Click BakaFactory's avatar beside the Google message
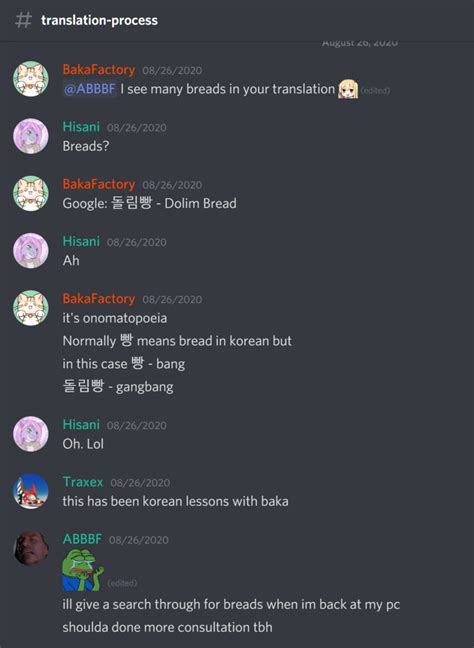Viewport: 474px width, 648px height. coord(31,193)
